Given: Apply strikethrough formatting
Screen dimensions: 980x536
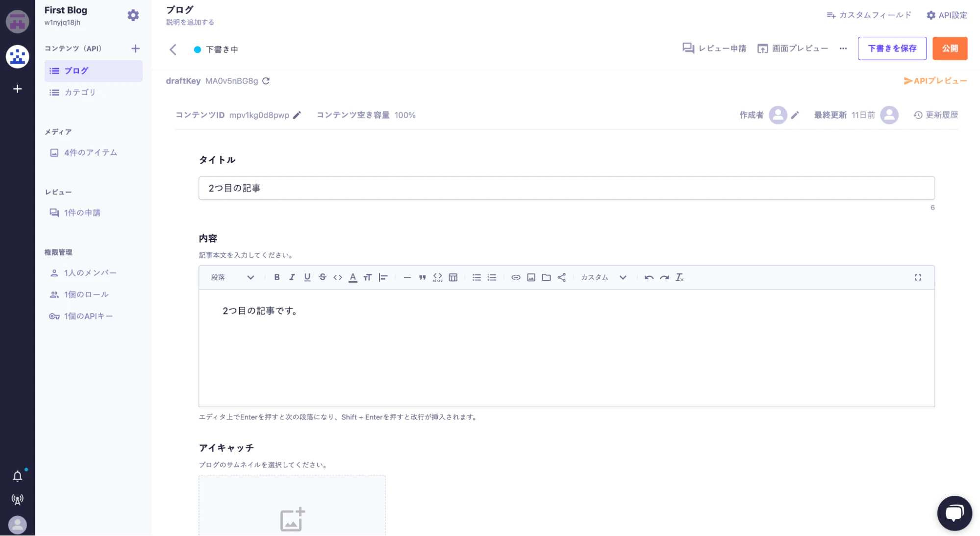Looking at the screenshot, I should [x=323, y=277].
